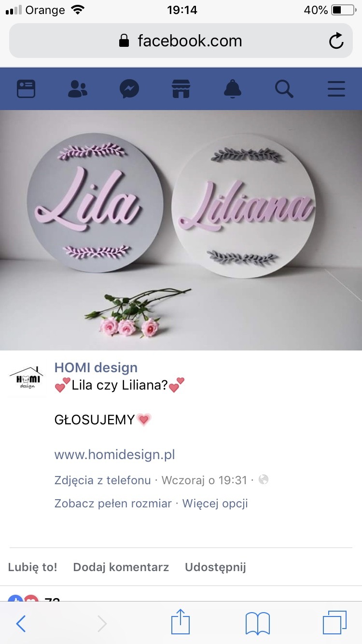Tap the Facebook search magnifier icon
The width and height of the screenshot is (362, 644).
(284, 89)
